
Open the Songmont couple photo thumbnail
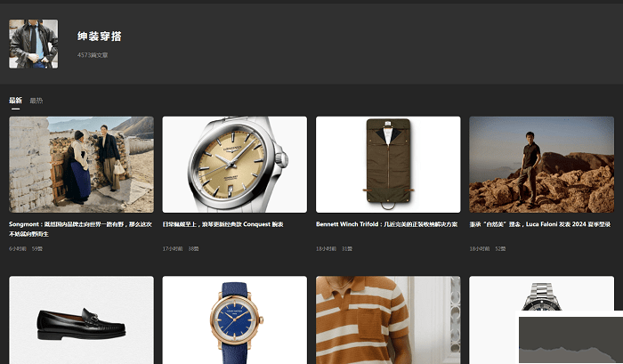(81, 164)
